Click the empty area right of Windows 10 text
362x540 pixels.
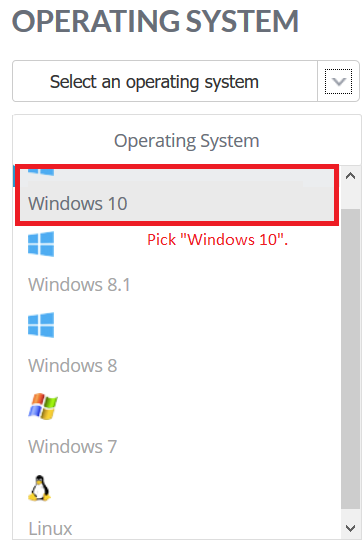pyautogui.click(x=231, y=203)
